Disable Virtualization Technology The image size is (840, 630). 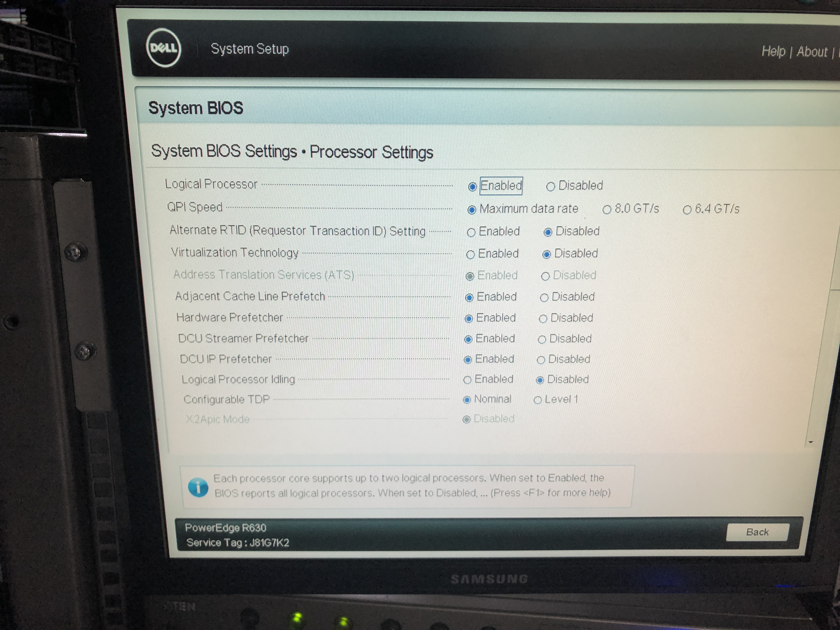point(546,254)
